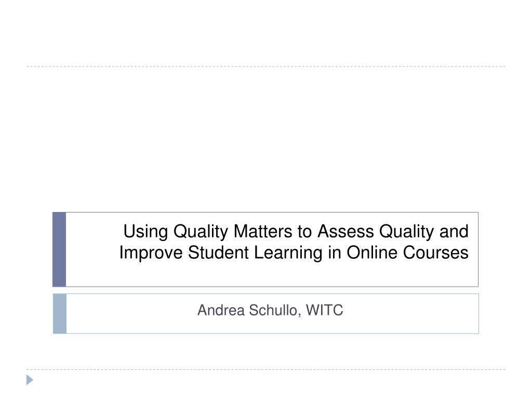The image size is (532, 399).
Task: Click the word "Student" in the title
Action: click(219, 252)
